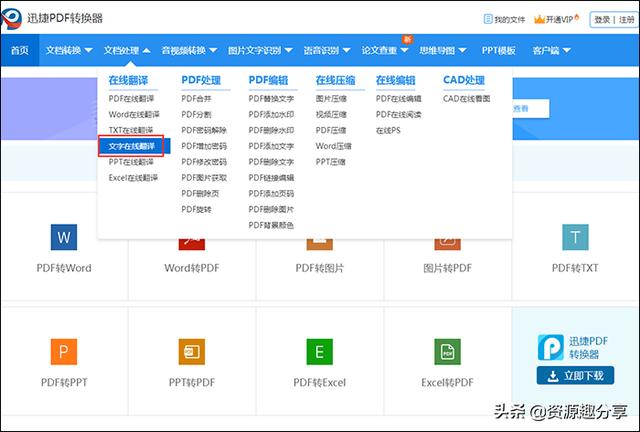Click the 注册 link

click(627, 20)
